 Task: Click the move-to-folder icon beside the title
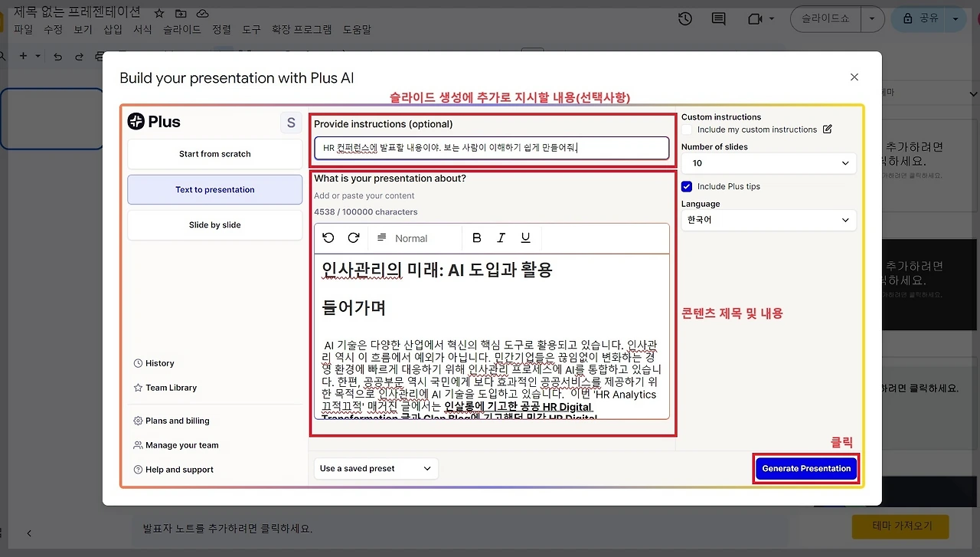(x=181, y=13)
